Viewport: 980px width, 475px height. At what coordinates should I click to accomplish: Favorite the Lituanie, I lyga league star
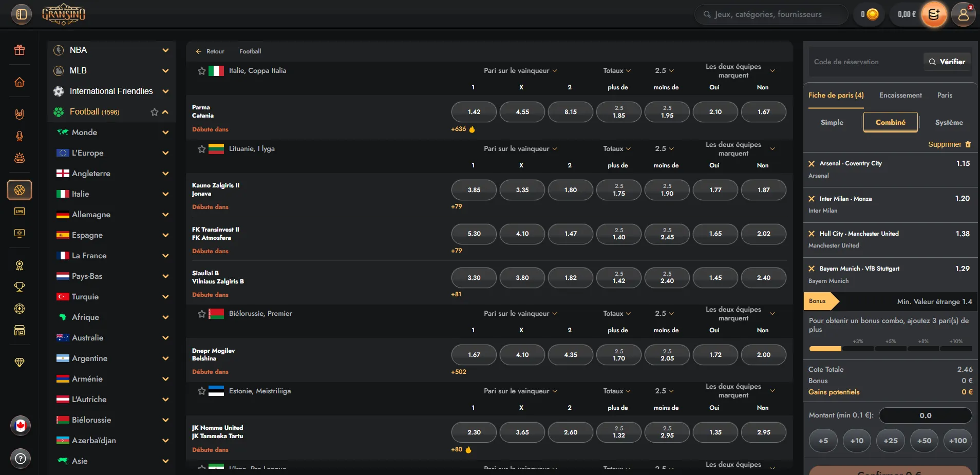coord(202,149)
